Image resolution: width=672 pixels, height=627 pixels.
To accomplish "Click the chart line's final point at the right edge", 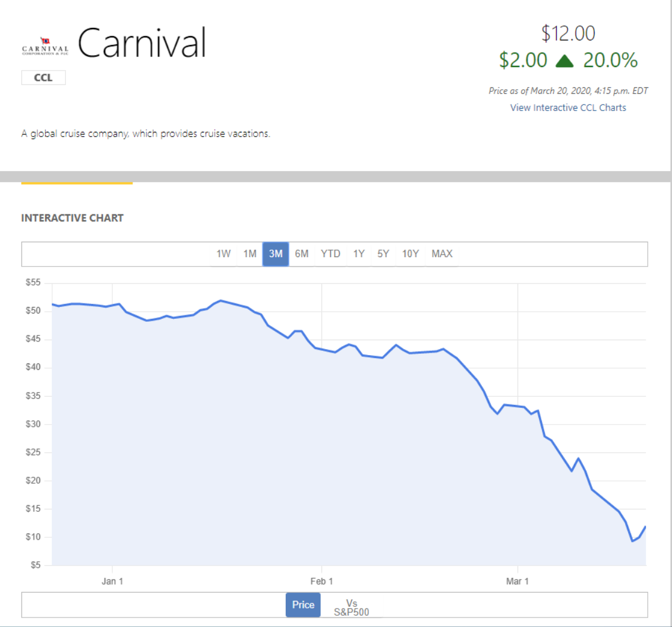I will pyautogui.click(x=645, y=527).
